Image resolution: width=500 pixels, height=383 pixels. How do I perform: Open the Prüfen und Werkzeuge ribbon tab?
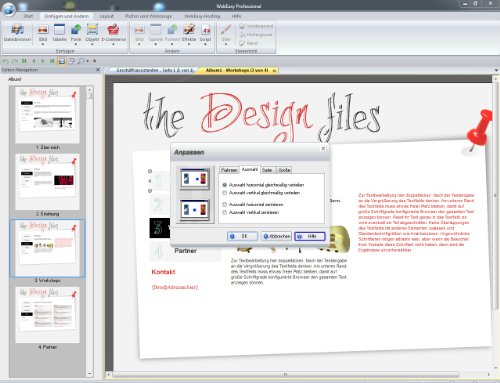(148, 16)
